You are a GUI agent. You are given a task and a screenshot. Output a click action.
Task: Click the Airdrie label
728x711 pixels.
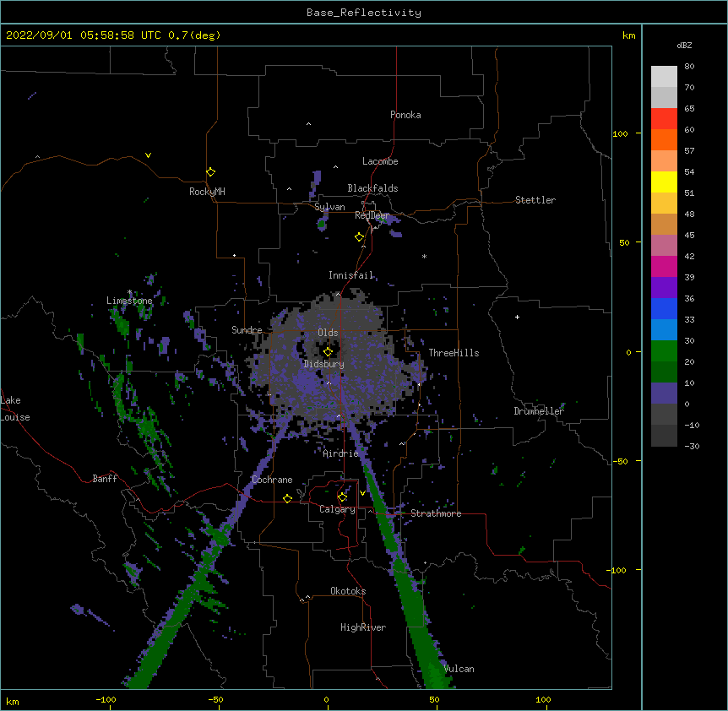(x=340, y=453)
